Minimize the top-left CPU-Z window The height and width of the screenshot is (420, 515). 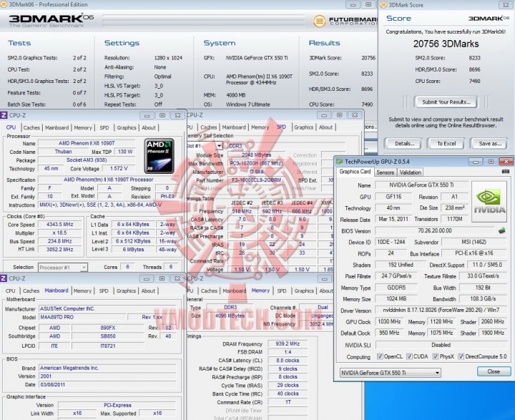tap(147, 115)
